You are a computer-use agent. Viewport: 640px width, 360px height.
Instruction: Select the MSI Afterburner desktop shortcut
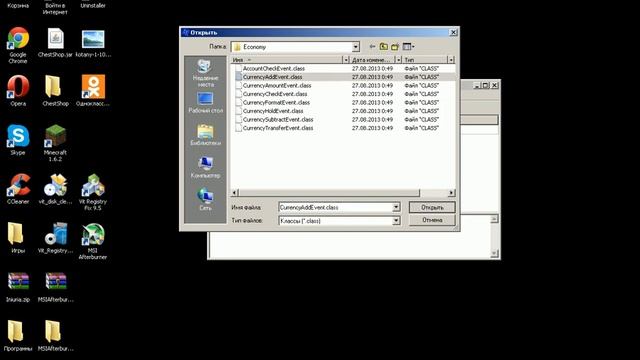(x=93, y=241)
